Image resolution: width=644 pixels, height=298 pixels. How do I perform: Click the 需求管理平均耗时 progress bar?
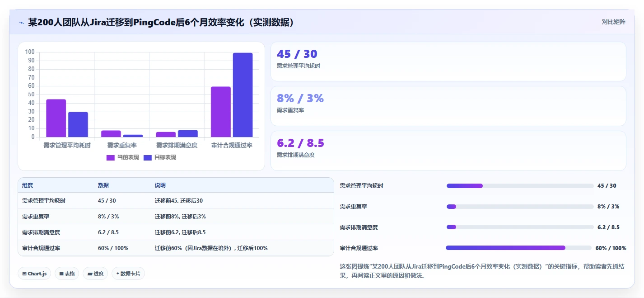520,186
